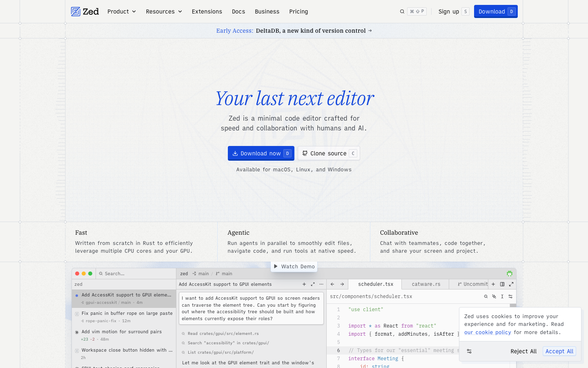The height and width of the screenshot is (368, 588).
Task: Click the green pixel avatar icon
Action: click(510, 274)
